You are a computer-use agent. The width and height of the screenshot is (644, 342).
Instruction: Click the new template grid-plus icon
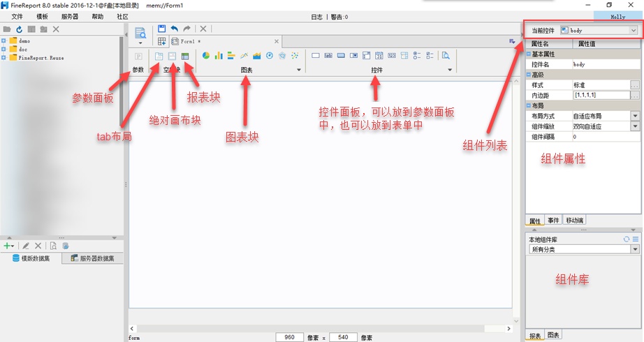162,41
